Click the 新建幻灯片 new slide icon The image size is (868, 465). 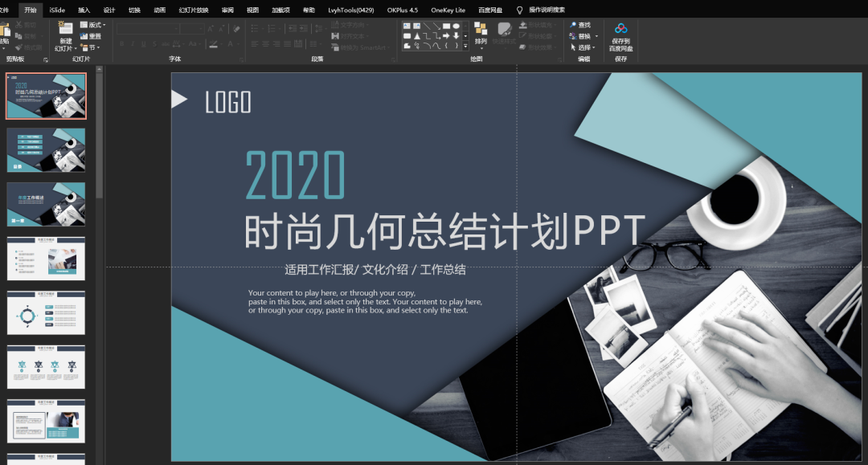click(65, 29)
